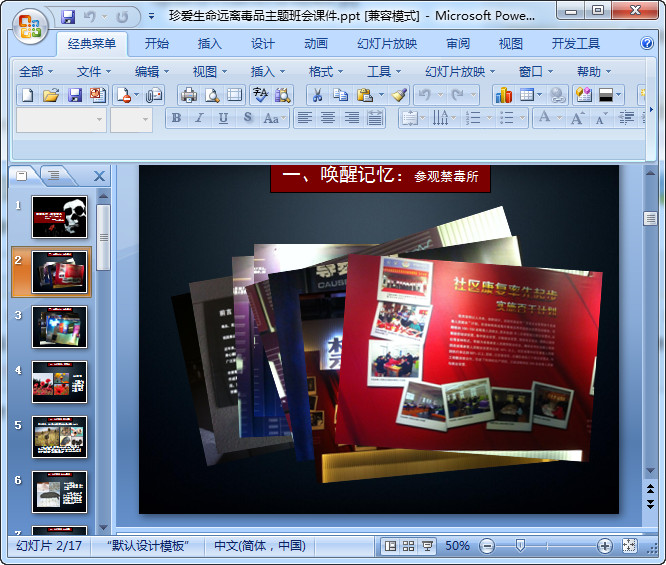Expand numbered list options
Screen dimensions: 666x565
pyautogui.click(x=489, y=118)
